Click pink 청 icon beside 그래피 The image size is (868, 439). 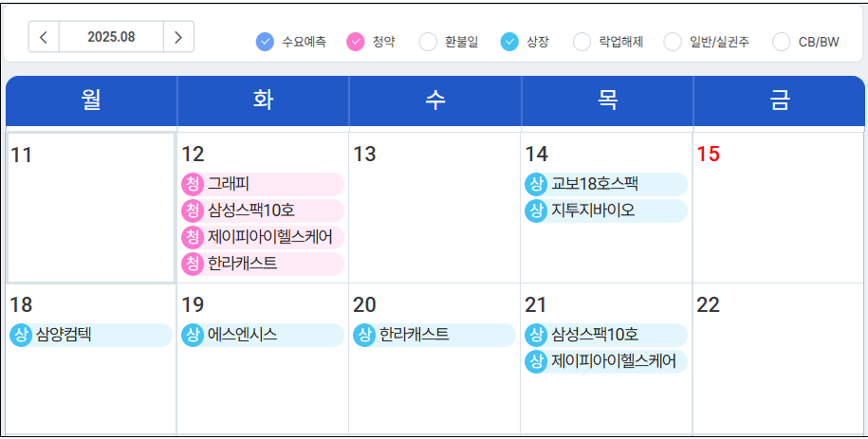[x=193, y=184]
